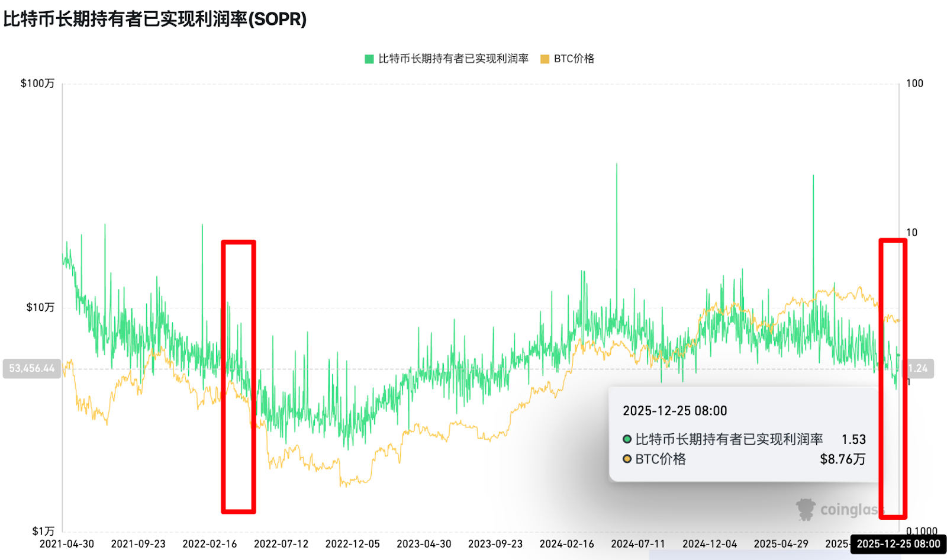Click the 2021-09-23 date axis label
Viewport: 947px width, 560px height.
point(138,543)
